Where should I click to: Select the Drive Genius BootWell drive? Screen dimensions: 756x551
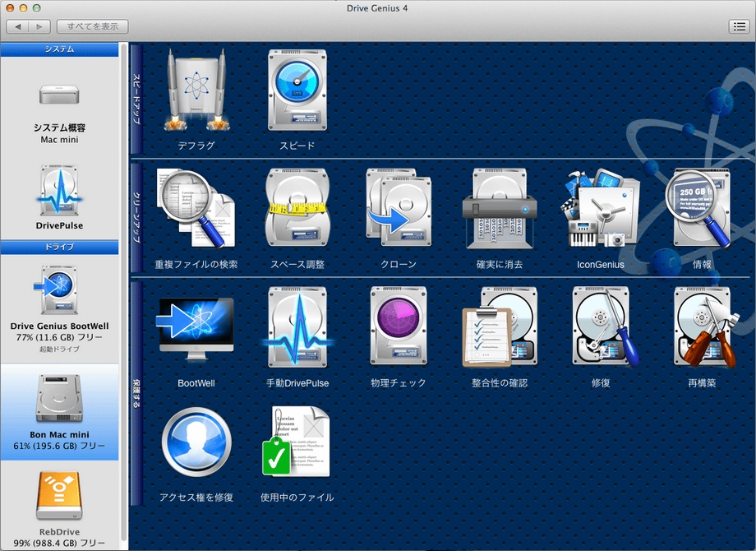(x=59, y=308)
